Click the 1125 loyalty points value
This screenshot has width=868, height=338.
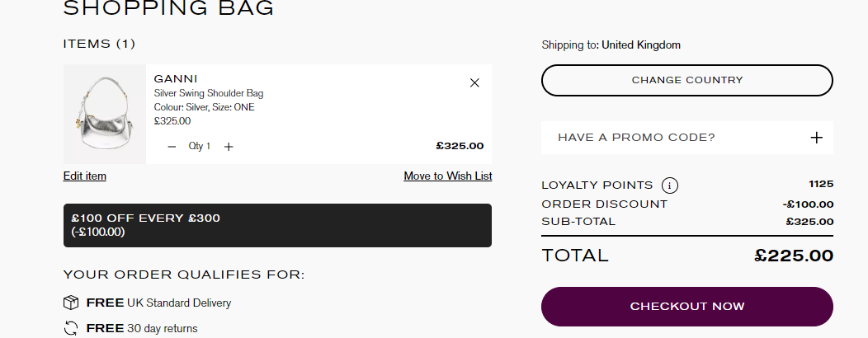[821, 184]
